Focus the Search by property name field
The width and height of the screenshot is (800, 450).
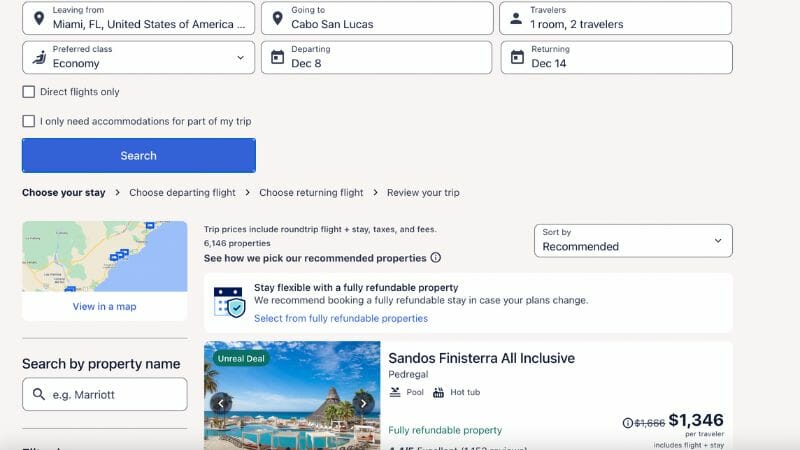pos(105,394)
